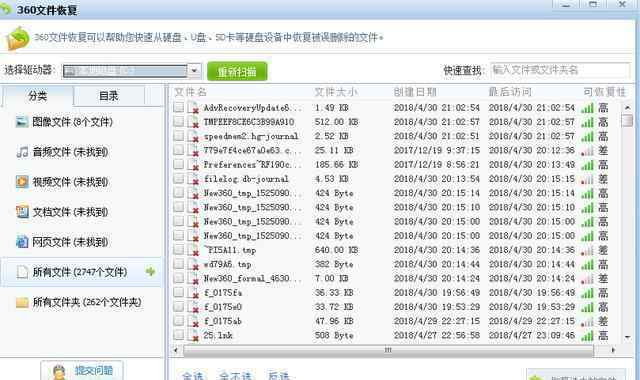Focus the quick search file name field
The image size is (640, 380).
tap(560, 70)
